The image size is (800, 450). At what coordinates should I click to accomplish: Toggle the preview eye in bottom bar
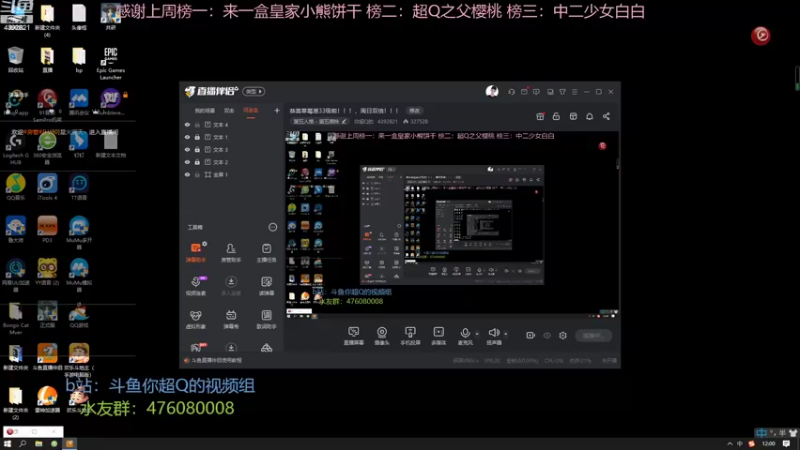(547, 335)
